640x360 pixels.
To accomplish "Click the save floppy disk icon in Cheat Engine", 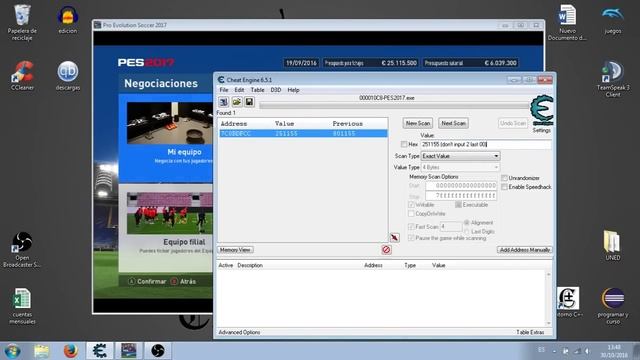I will (249, 102).
